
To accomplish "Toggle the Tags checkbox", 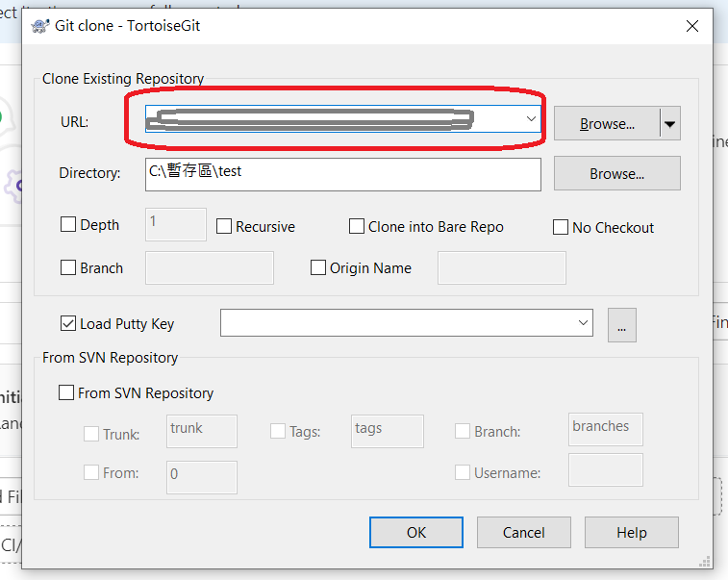I will coord(278,431).
